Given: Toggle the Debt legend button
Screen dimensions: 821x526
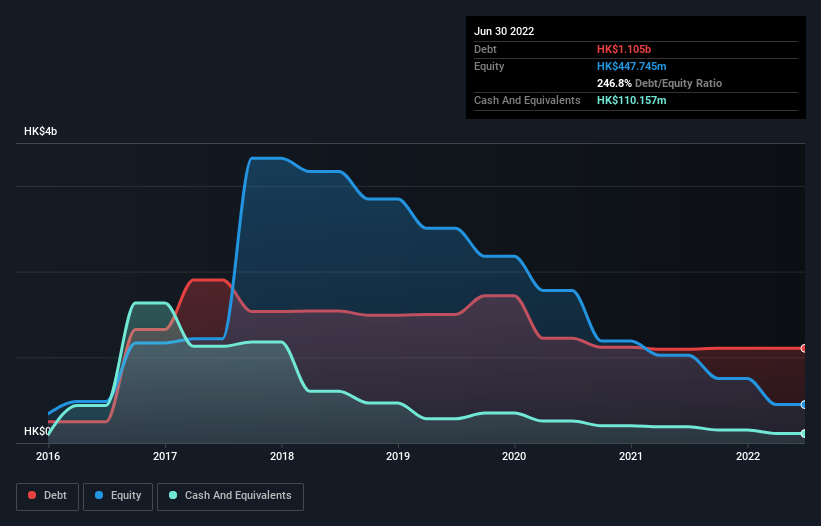Looking at the screenshot, I should click(48, 496).
